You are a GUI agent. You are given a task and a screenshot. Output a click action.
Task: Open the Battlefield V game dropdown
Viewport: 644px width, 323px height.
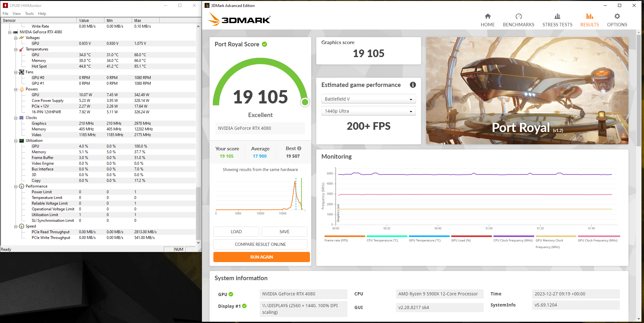[368, 99]
